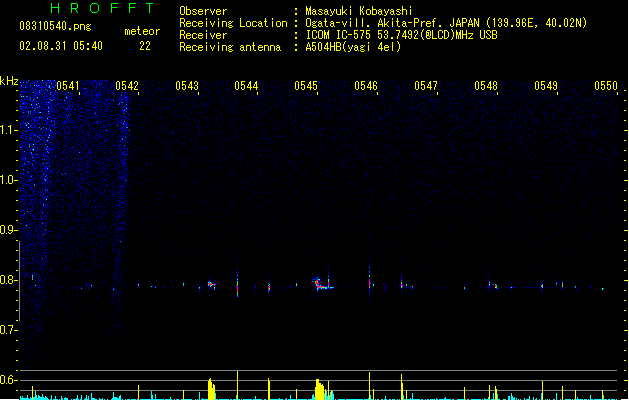629x400 pixels.
Task: Click the 0543 time marker
Action: coord(187,86)
